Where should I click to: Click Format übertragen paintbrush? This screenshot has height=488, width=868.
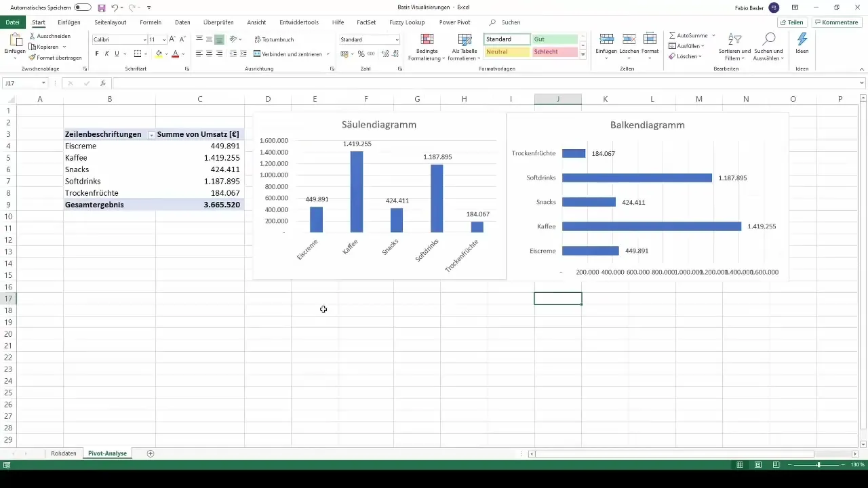(33, 58)
